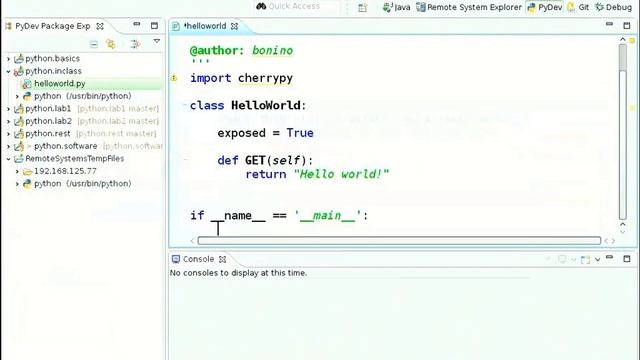
Task: Expand the python.lab1 project
Action: pyautogui.click(x=8, y=109)
